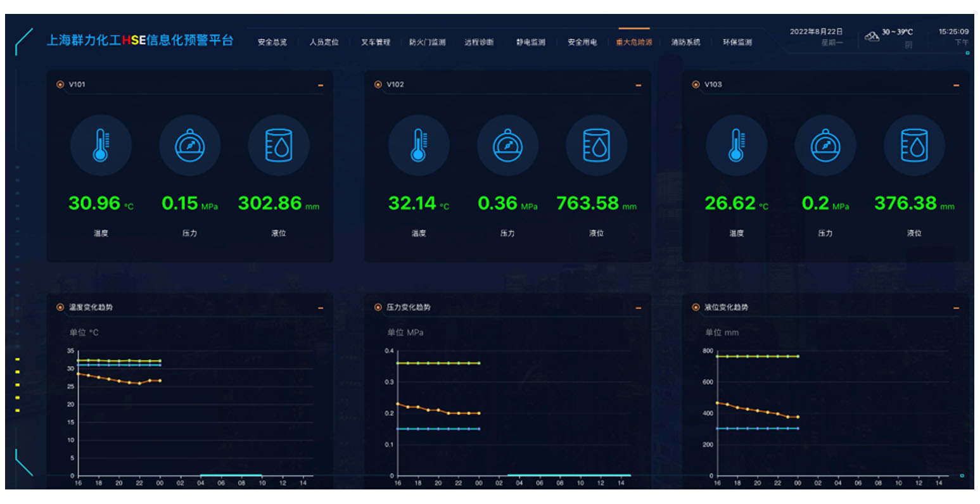The height and width of the screenshot is (504, 980).
Task: Collapse the V102 panel with minus button
Action: click(x=639, y=85)
